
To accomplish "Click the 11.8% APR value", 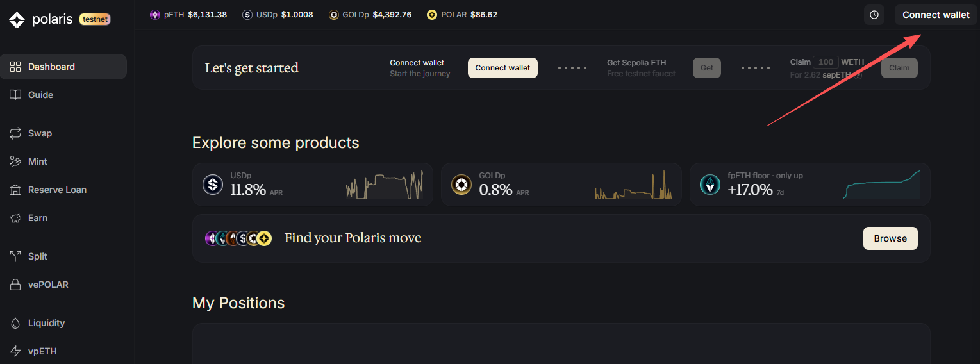I will point(248,190).
